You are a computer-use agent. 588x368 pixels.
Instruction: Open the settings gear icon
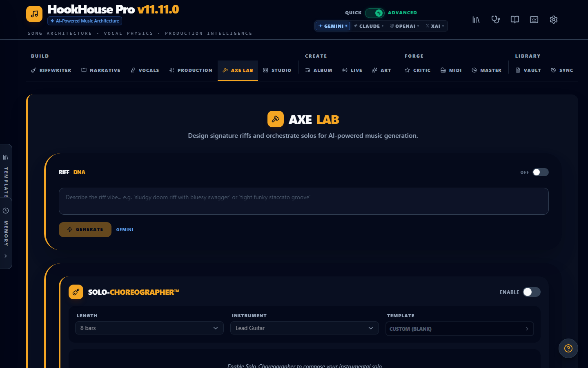coord(553,19)
